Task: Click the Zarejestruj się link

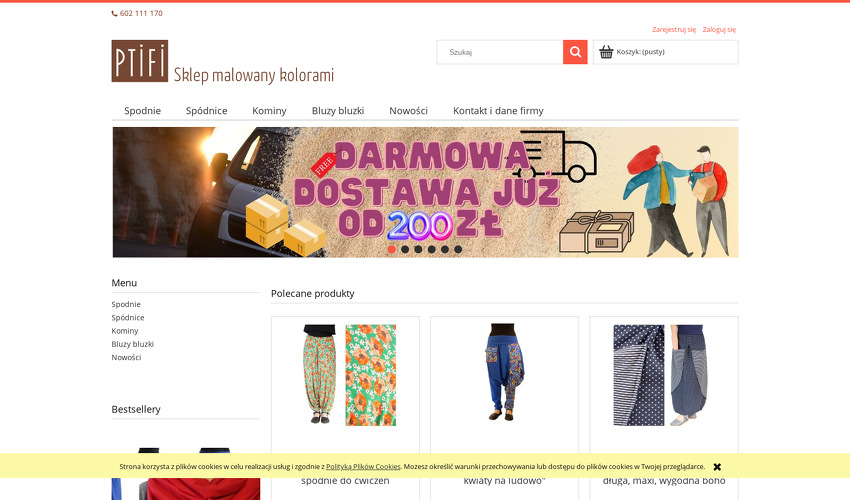Action: 674,29
